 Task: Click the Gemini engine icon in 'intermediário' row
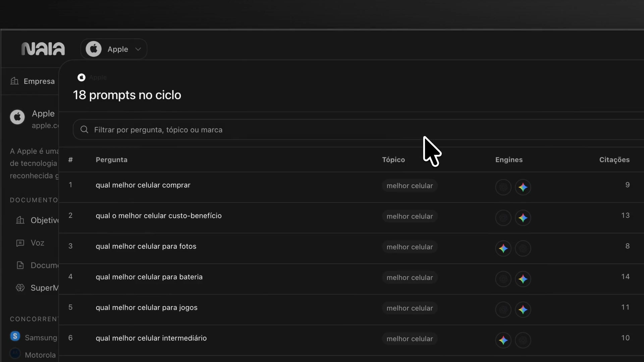(x=503, y=340)
